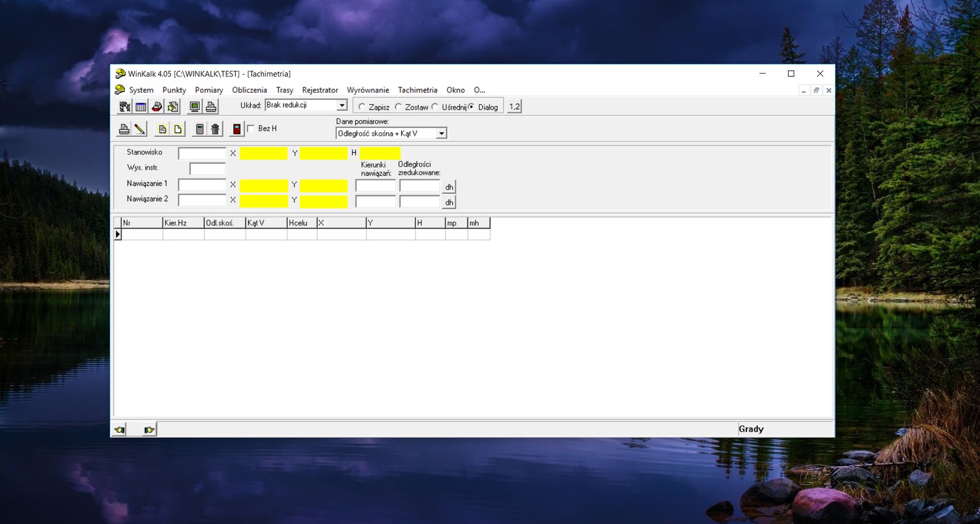Screen dimensions: 980x524
Task: Click the red exit door icon
Action: [x=236, y=129]
